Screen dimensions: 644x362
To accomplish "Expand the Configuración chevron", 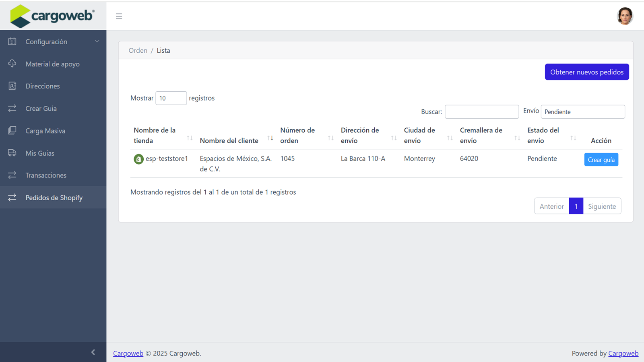I will [97, 41].
